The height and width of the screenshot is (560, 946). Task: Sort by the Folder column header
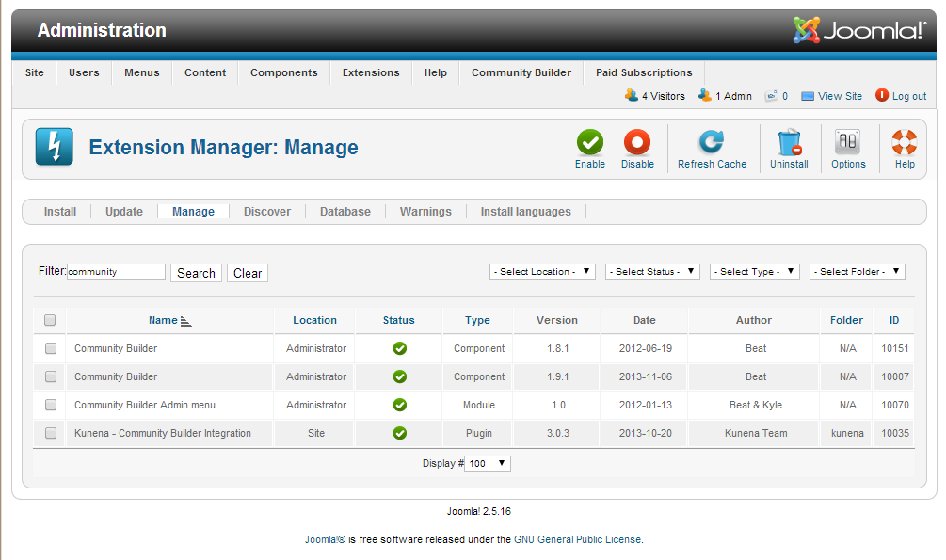click(x=846, y=320)
